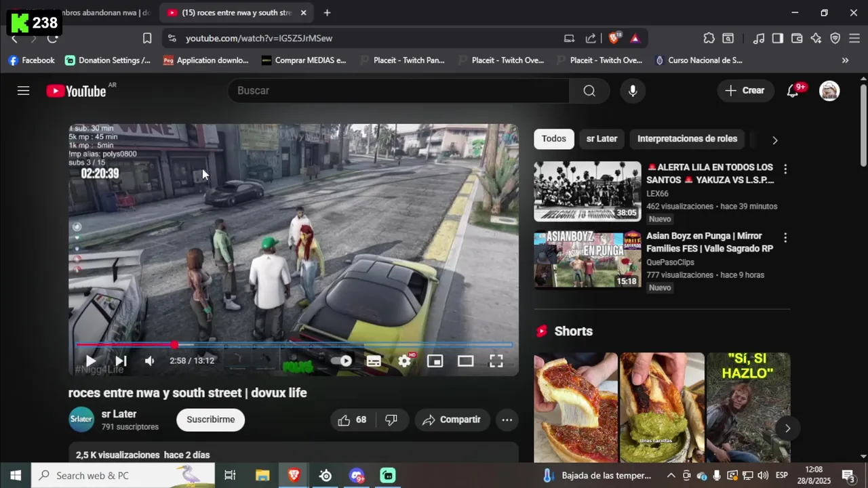The width and height of the screenshot is (868, 488).
Task: Open options for Asian Boyz video
Action: coord(785,238)
